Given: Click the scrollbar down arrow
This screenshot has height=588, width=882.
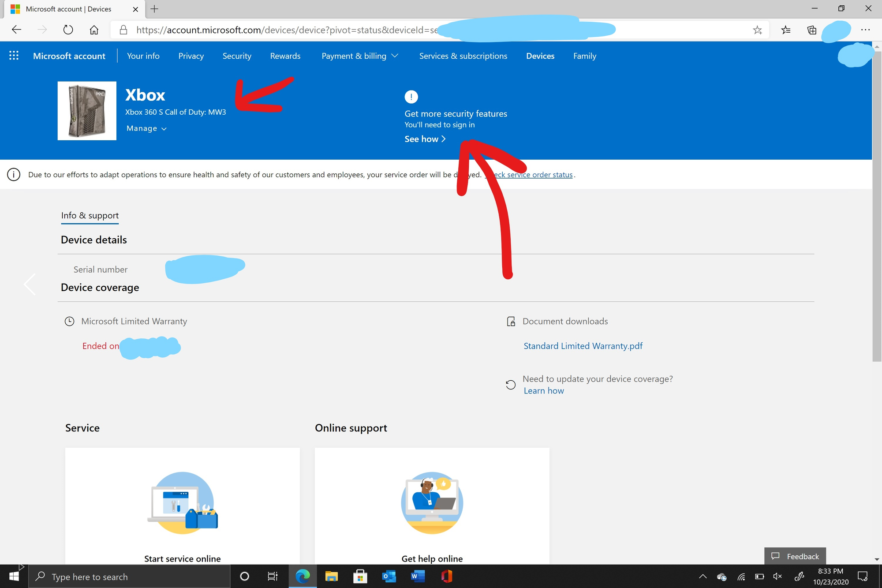Looking at the screenshot, I should click(x=877, y=559).
